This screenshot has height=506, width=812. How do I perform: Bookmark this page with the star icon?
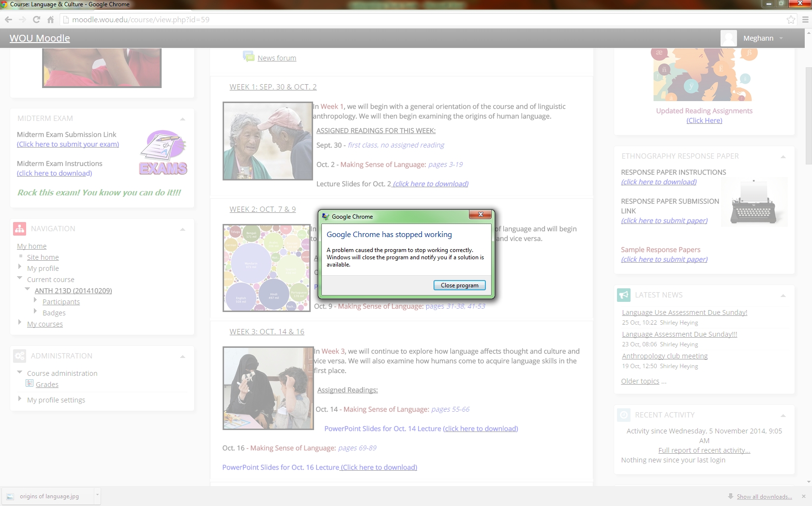[x=791, y=20]
